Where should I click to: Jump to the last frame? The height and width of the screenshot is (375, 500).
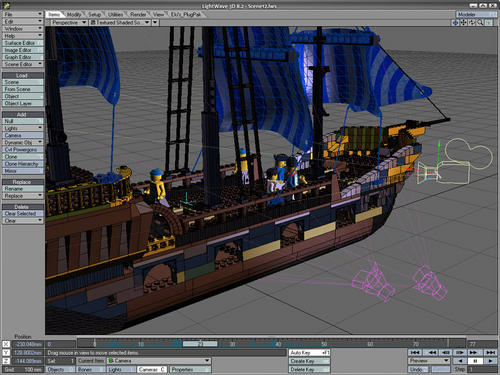tap(490, 352)
